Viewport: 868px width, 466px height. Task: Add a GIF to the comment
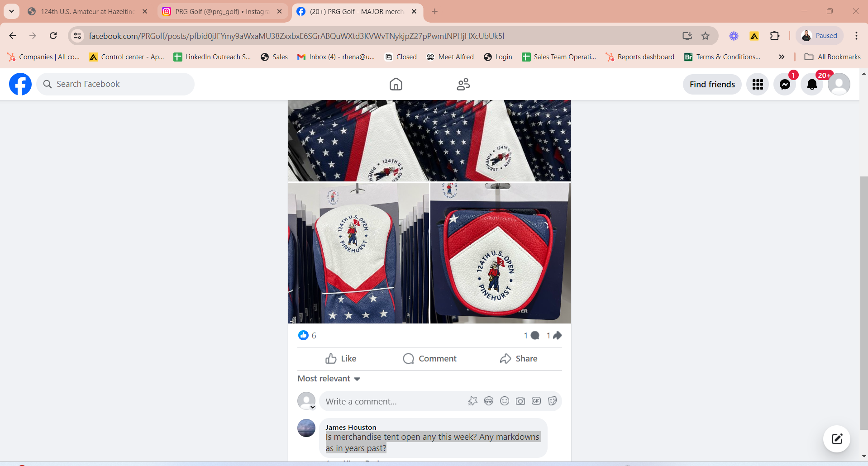click(x=536, y=401)
